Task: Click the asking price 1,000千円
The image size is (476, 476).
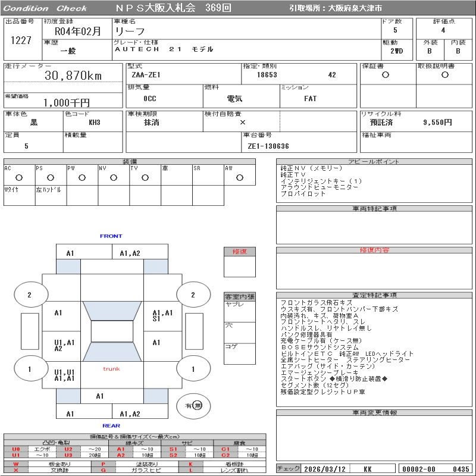Action: [67, 102]
